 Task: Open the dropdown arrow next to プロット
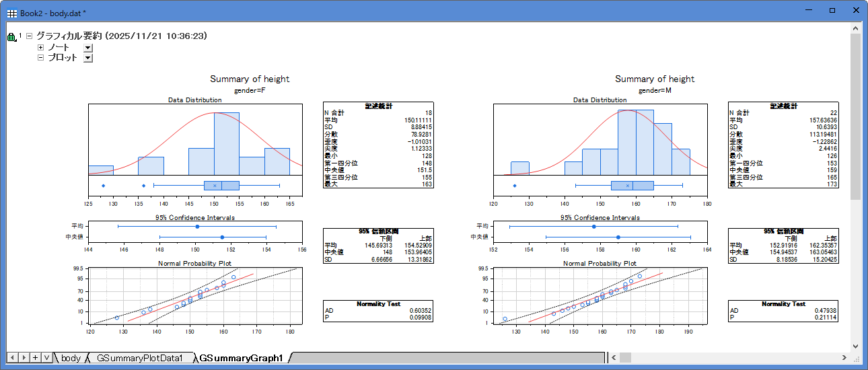coord(87,58)
